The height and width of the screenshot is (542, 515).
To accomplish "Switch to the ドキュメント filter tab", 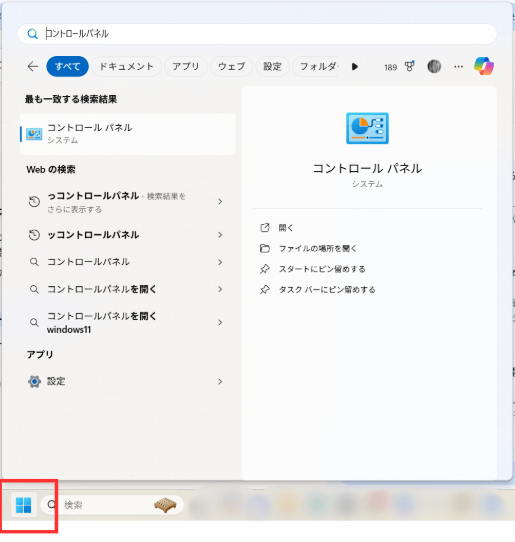I will 127,66.
